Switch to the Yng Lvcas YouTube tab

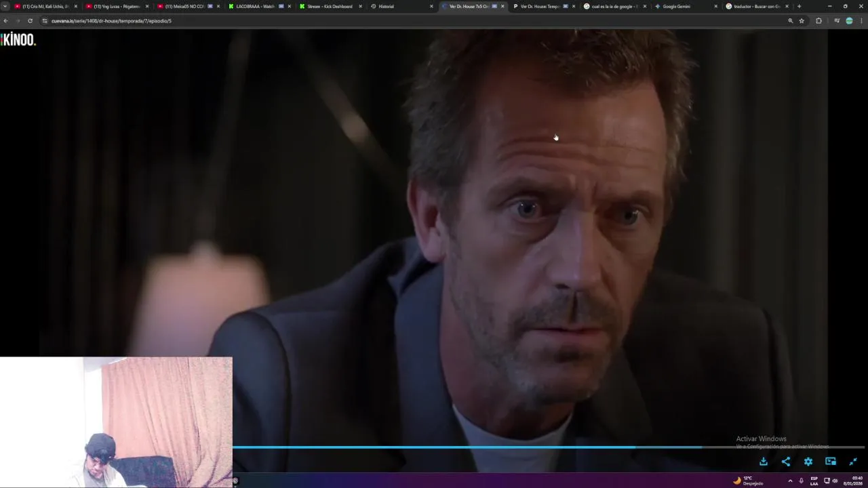tap(115, 6)
